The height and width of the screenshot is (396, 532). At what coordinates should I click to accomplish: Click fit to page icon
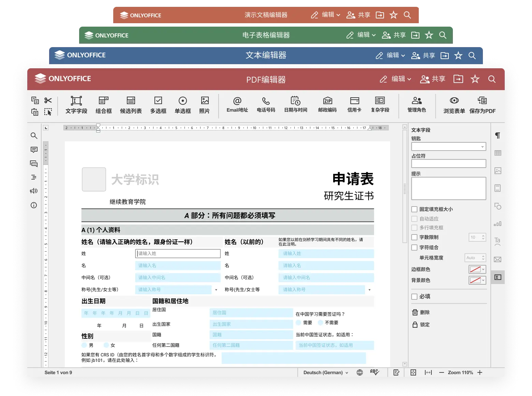coord(413,372)
